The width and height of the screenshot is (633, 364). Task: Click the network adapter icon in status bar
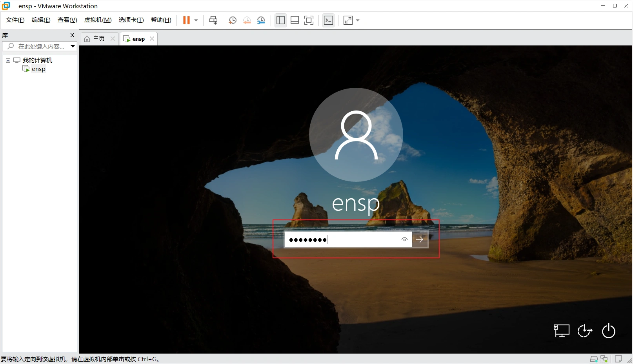click(x=604, y=359)
